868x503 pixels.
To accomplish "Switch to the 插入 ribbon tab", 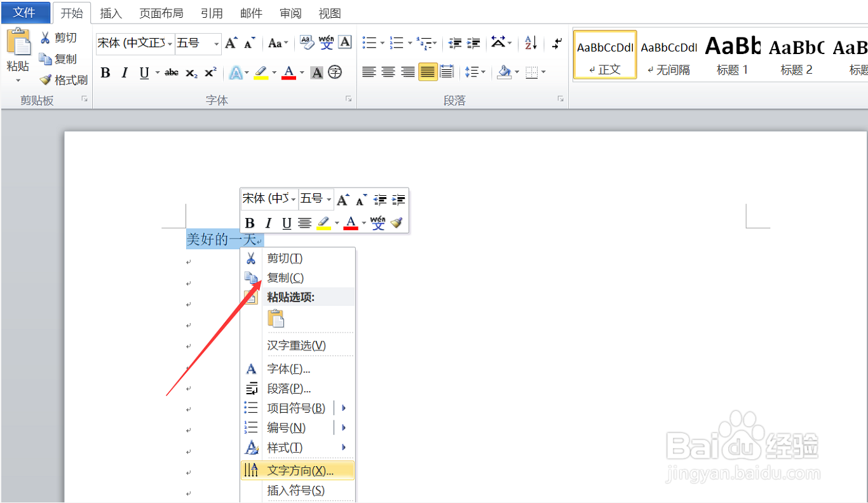I will 111,13.
